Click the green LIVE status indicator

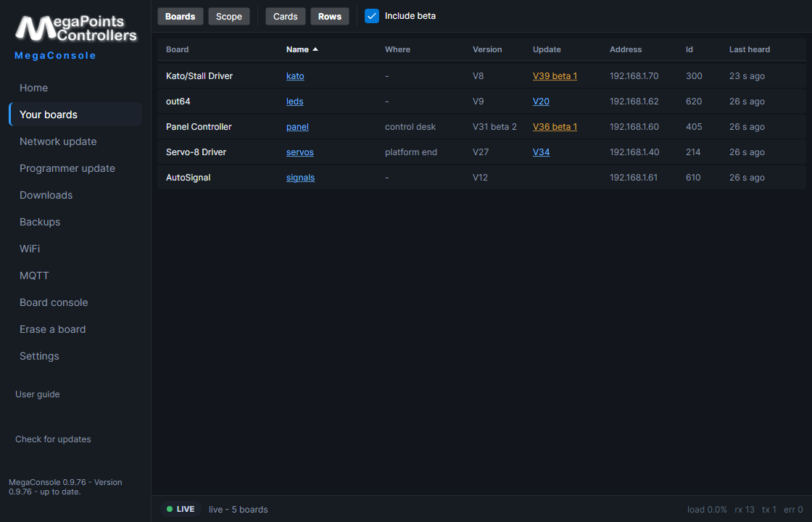[181, 509]
